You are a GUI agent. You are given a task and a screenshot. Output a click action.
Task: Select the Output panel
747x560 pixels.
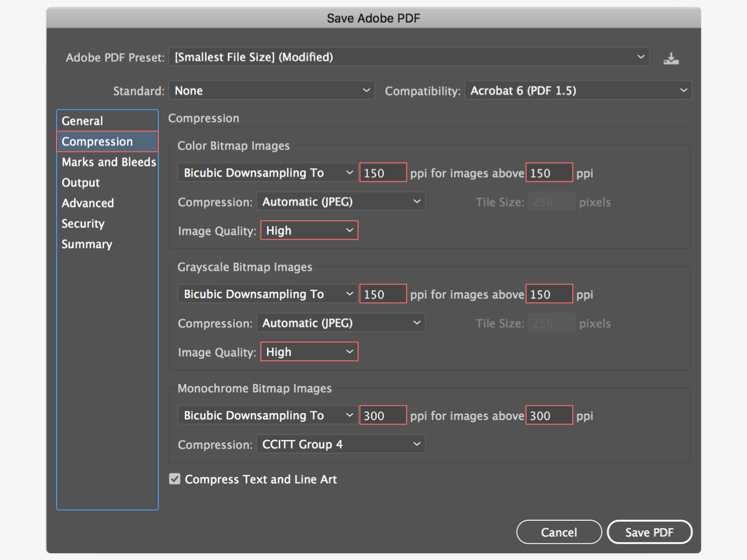tap(80, 182)
